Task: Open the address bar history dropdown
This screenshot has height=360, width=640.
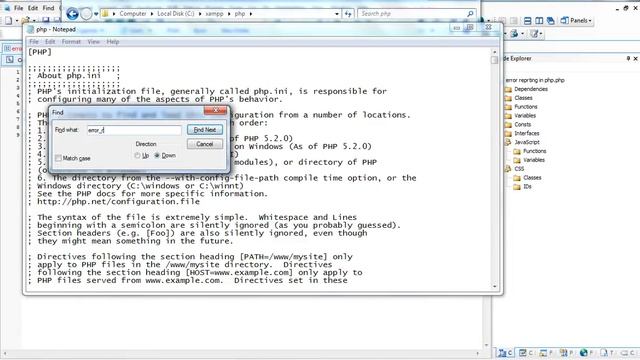Action: point(336,14)
